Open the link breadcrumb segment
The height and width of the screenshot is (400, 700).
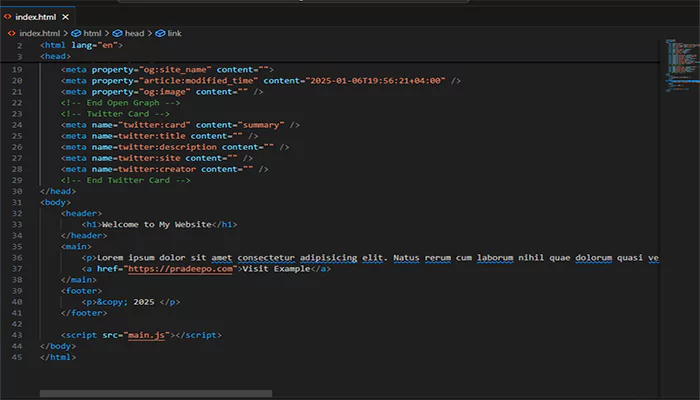click(175, 33)
